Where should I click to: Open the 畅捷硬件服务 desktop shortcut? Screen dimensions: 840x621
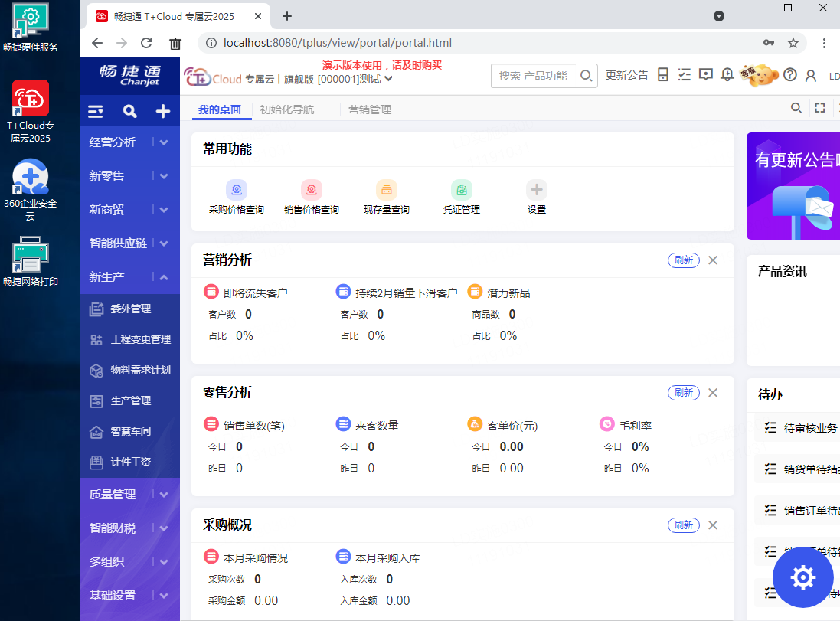pyautogui.click(x=31, y=28)
